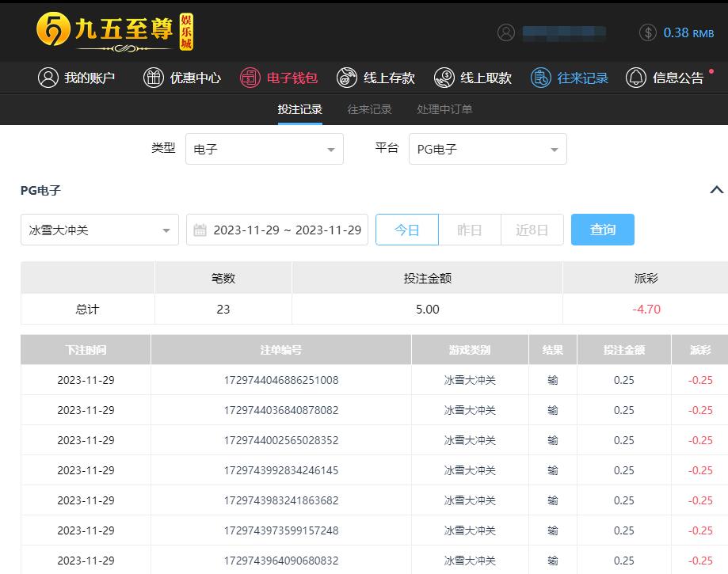
Task: Select the 今日 date range option
Action: pos(406,230)
